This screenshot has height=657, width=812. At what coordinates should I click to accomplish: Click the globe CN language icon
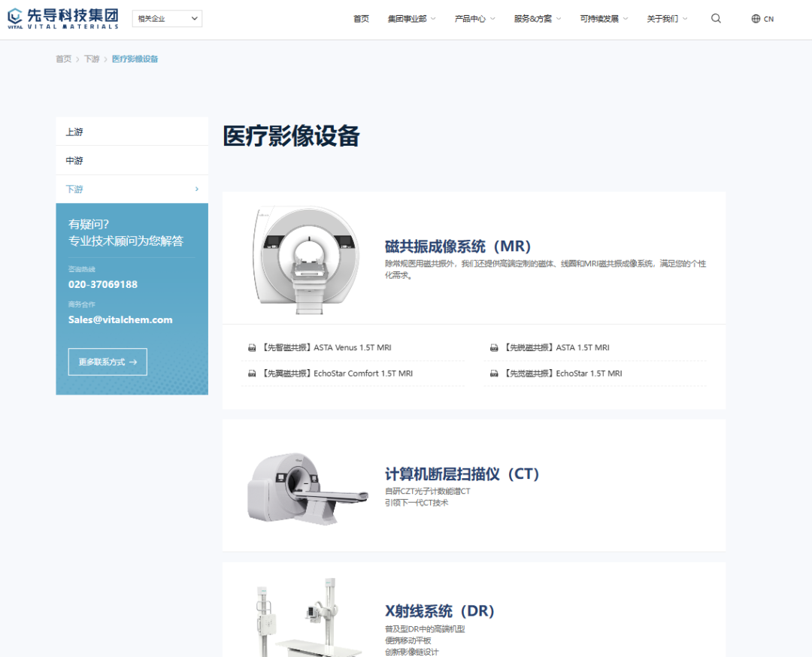pyautogui.click(x=762, y=18)
